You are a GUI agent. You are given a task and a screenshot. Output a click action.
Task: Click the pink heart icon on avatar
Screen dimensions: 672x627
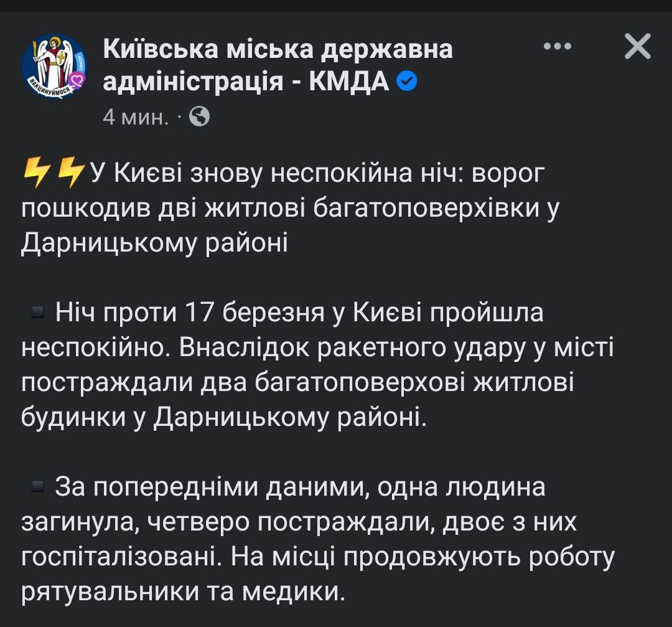pos(76,80)
